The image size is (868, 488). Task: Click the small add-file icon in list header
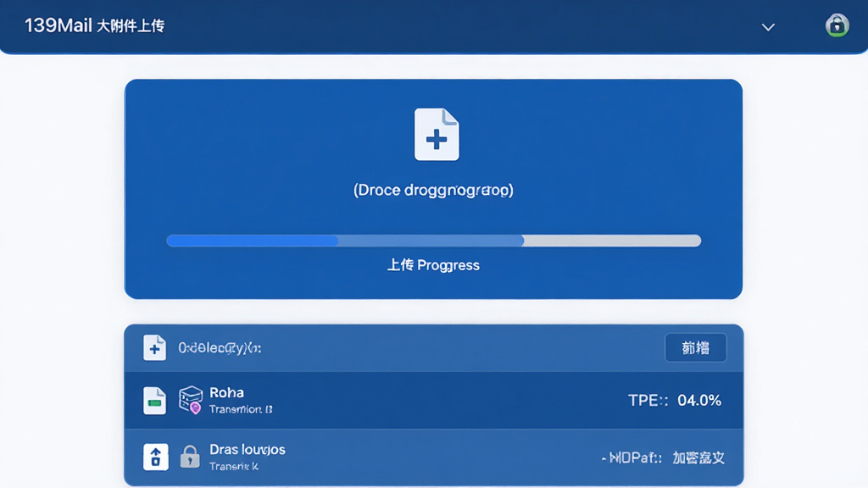[x=154, y=348]
